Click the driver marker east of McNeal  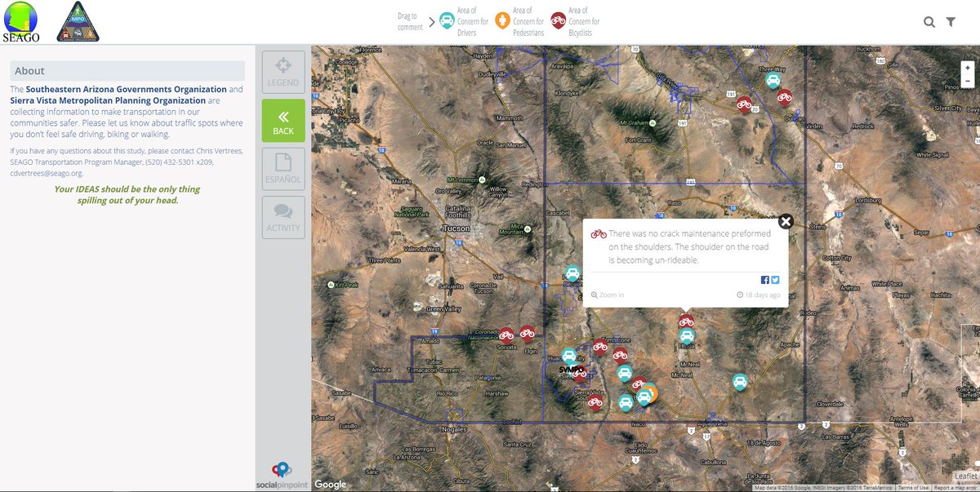(x=740, y=381)
